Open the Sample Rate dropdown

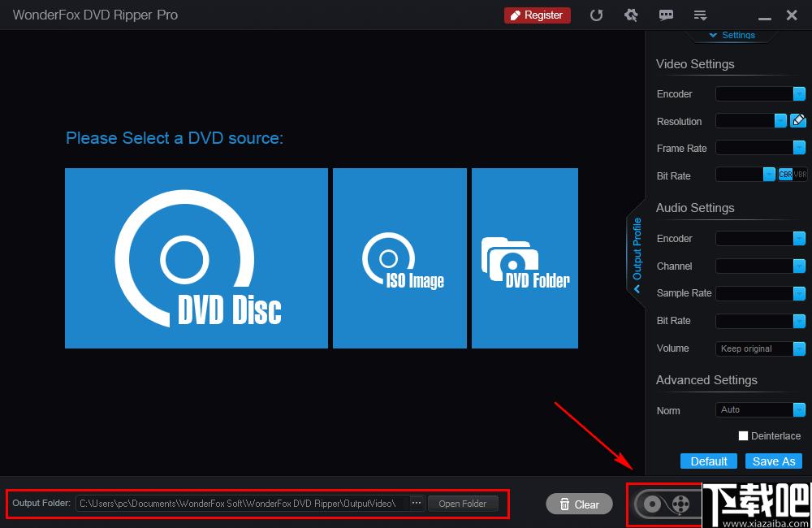coord(799,293)
